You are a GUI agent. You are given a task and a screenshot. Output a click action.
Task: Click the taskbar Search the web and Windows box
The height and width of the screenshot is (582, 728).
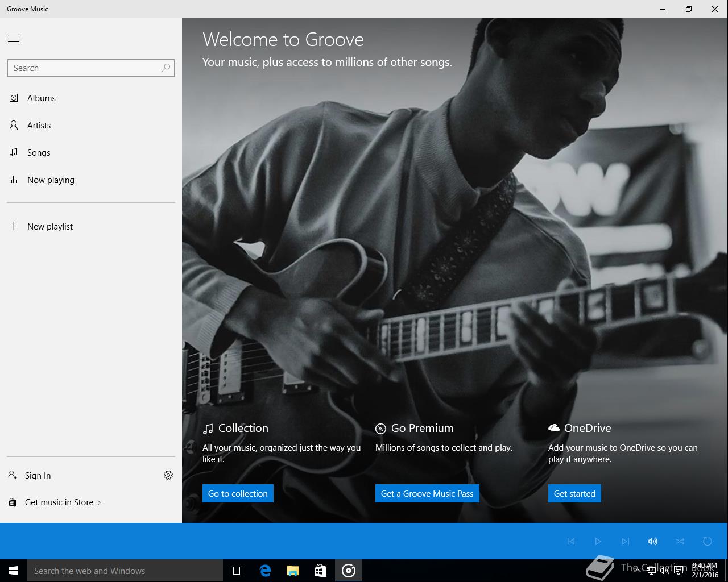pyautogui.click(x=125, y=571)
